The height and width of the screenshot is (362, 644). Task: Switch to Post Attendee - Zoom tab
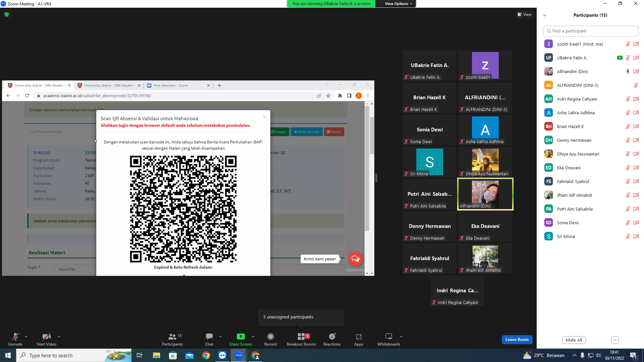coord(178,85)
